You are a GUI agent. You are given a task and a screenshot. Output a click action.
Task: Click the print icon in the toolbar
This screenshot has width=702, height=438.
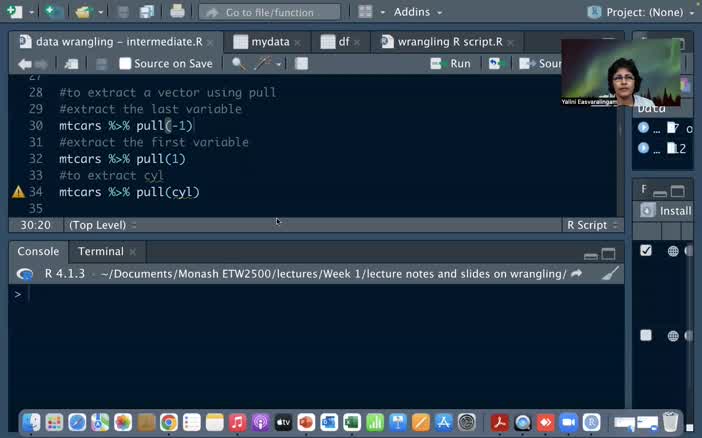pos(177,12)
